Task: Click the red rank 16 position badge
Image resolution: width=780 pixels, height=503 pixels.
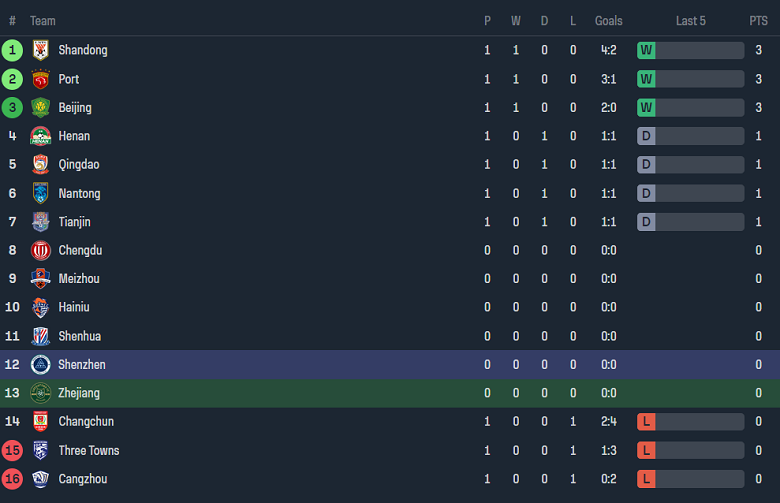Action: tap(13, 479)
